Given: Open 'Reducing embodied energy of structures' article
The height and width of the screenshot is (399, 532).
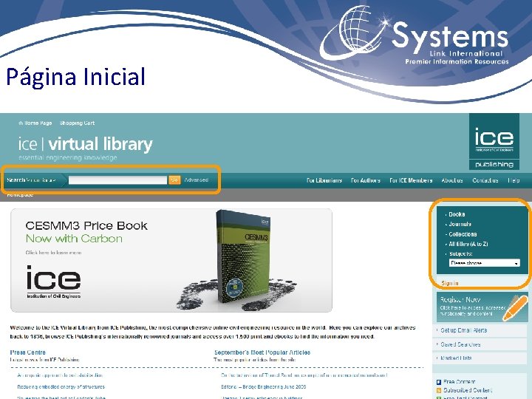Looking at the screenshot, I should point(61,386).
